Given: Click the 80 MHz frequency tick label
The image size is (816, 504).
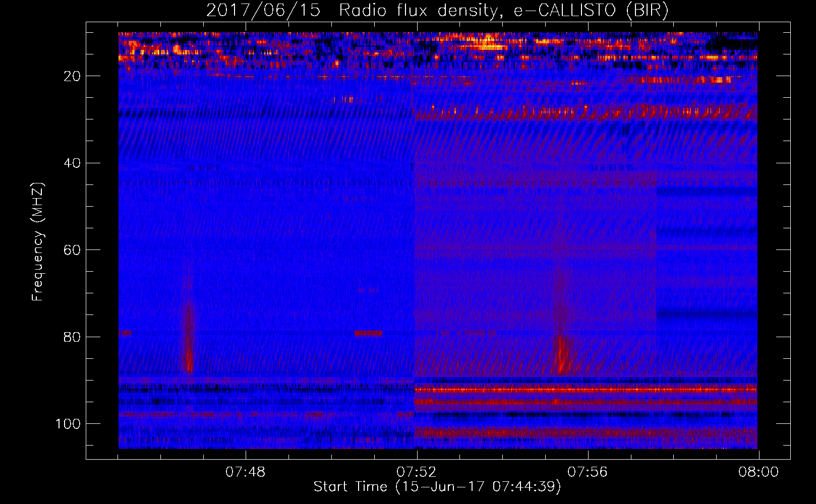Looking at the screenshot, I should pyautogui.click(x=73, y=337).
